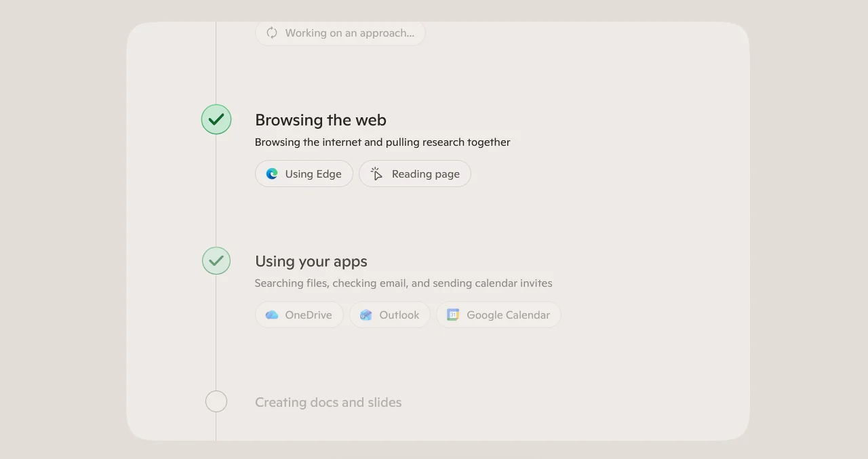The height and width of the screenshot is (459, 868).
Task: Select the Reading page chip
Action: point(415,174)
